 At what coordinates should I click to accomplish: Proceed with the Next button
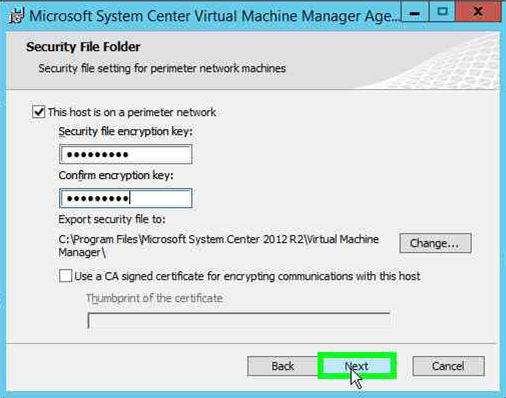tap(357, 366)
